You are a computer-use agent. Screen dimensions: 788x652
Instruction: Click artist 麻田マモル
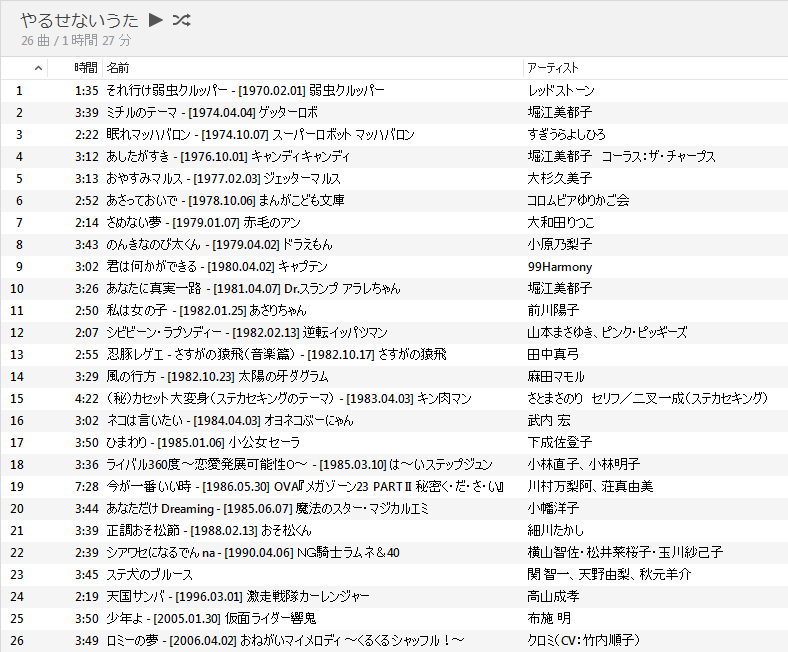pos(556,377)
